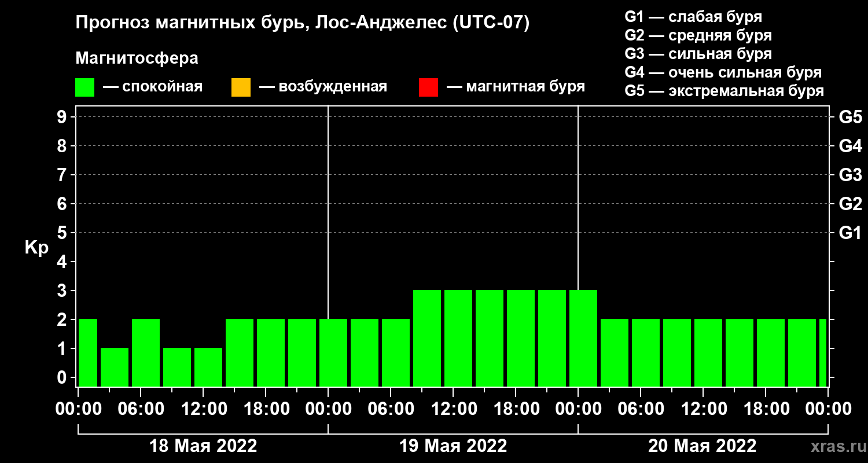The width and height of the screenshot is (868, 463).
Task: Click the green 'спокойная' legend swatch
Action: [x=85, y=87]
